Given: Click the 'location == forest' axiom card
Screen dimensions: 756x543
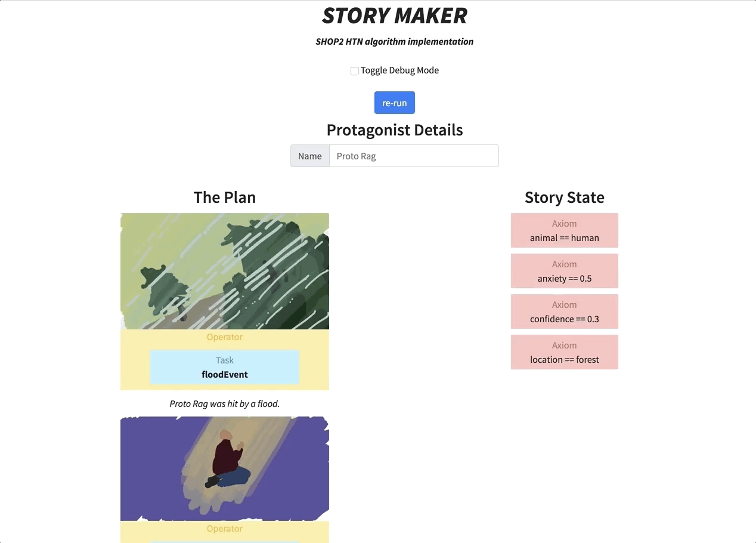Looking at the screenshot, I should point(564,352).
